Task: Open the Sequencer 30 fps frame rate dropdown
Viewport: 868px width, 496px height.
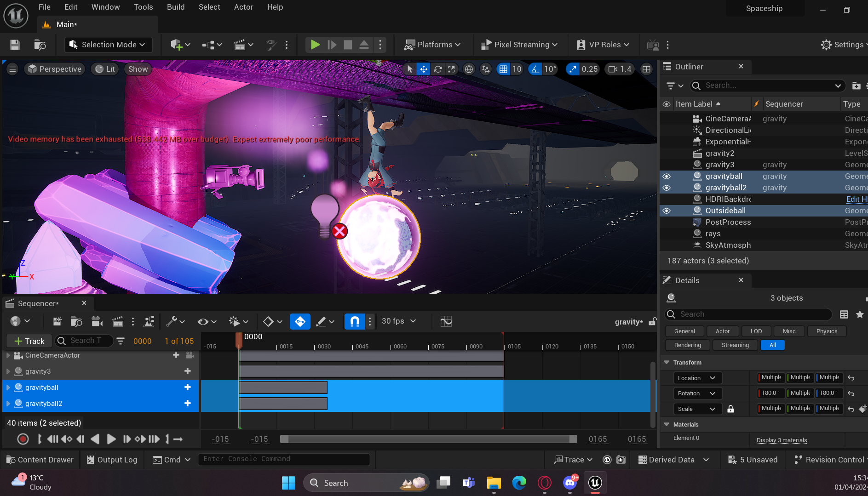Action: click(398, 321)
